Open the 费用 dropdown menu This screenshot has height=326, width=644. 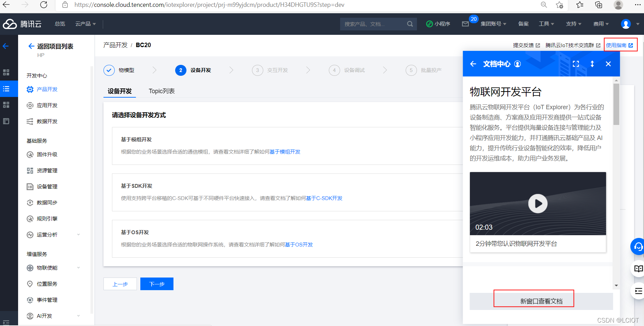pos(601,24)
